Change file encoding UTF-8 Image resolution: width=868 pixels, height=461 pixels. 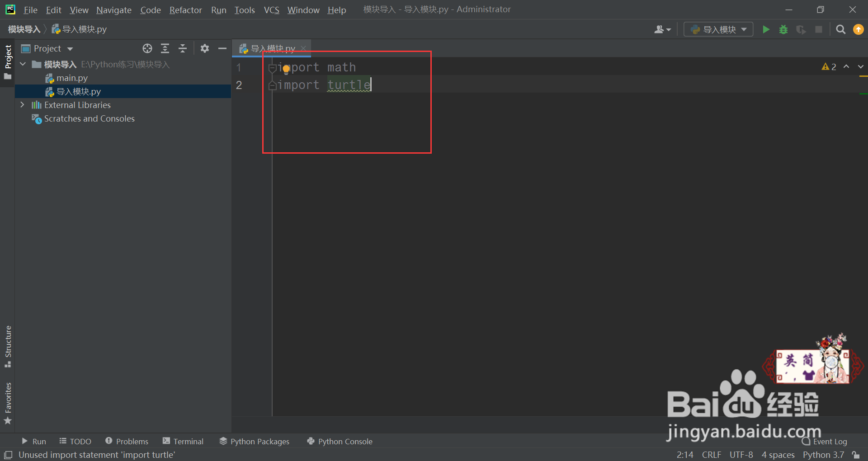741,455
